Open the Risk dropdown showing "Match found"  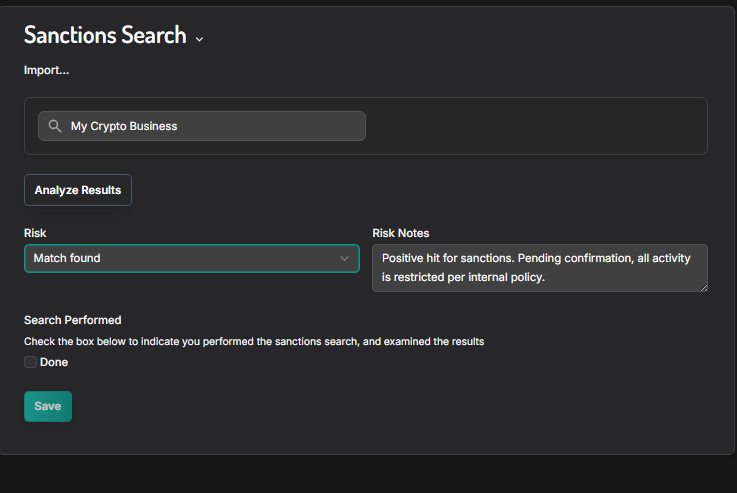click(180, 258)
